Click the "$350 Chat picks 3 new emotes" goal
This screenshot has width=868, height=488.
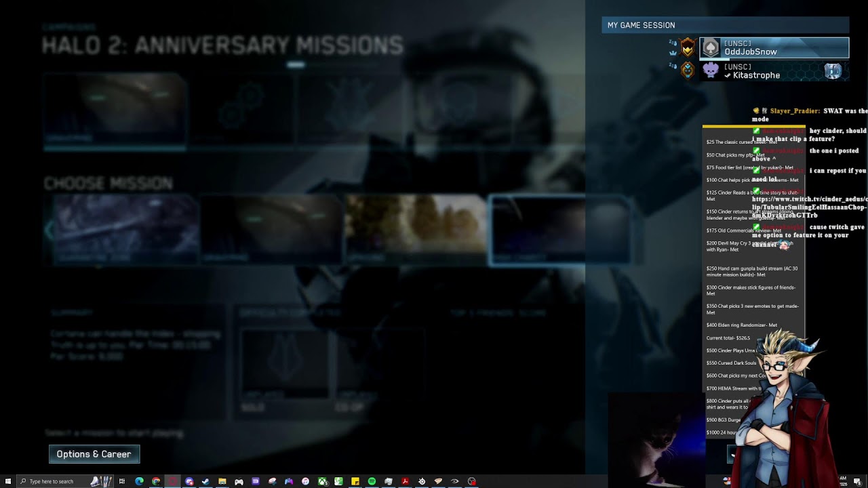pyautogui.click(x=752, y=309)
